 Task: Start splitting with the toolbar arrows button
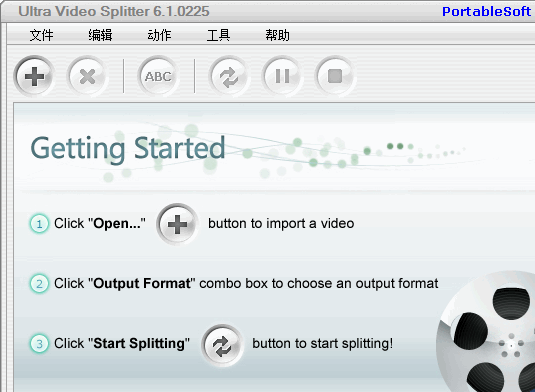[229, 76]
